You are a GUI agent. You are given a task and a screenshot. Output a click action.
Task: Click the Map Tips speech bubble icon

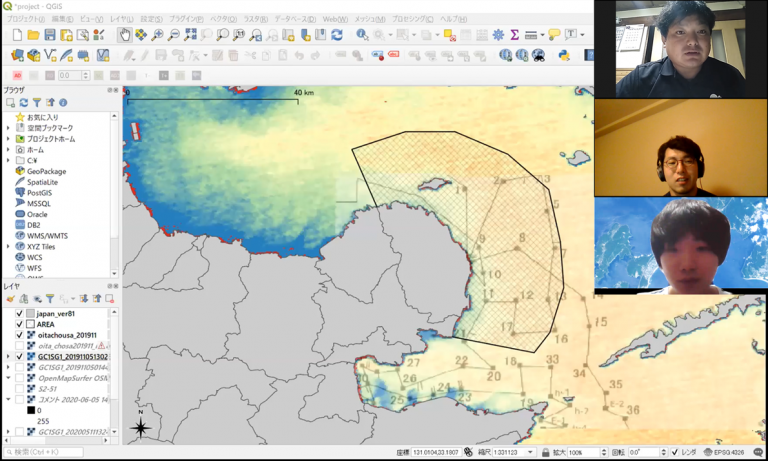(554, 35)
